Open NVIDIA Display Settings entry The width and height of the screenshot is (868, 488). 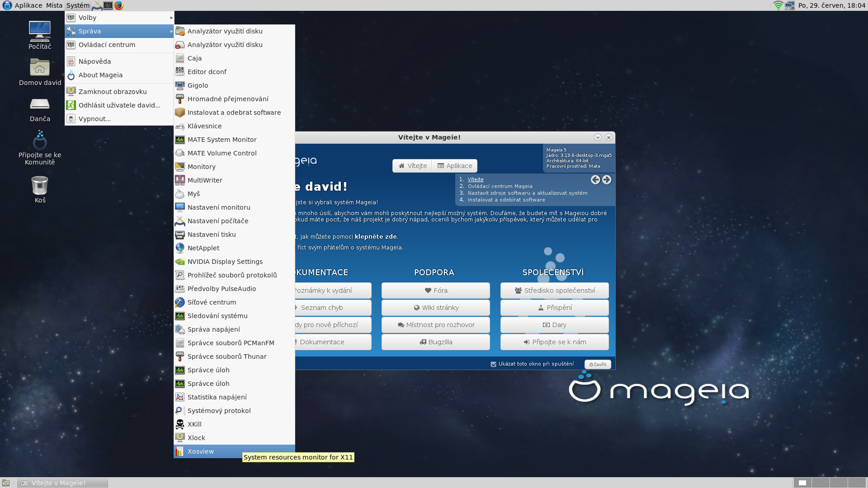point(234,262)
